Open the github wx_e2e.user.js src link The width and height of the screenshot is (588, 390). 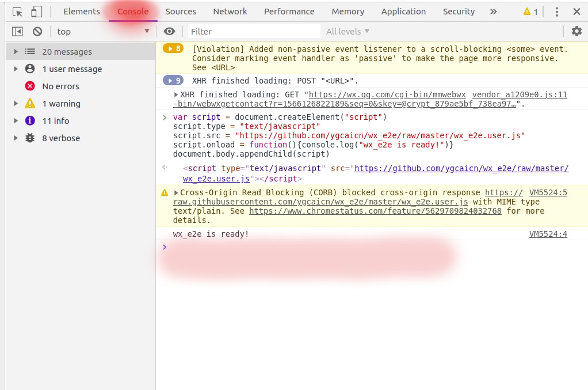[x=376, y=173]
